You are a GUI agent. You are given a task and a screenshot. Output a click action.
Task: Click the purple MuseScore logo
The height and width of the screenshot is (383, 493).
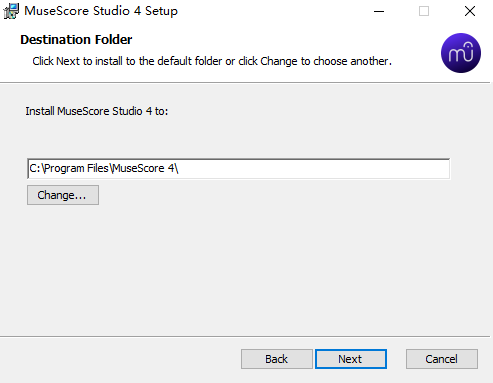461,53
